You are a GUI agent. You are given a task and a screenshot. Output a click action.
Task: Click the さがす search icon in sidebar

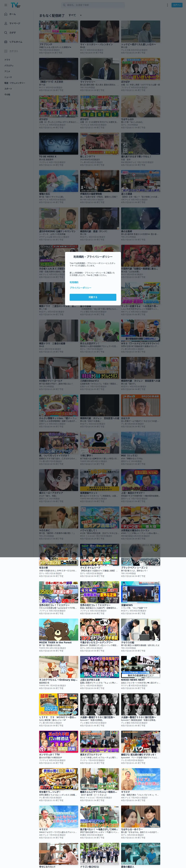click(6, 33)
